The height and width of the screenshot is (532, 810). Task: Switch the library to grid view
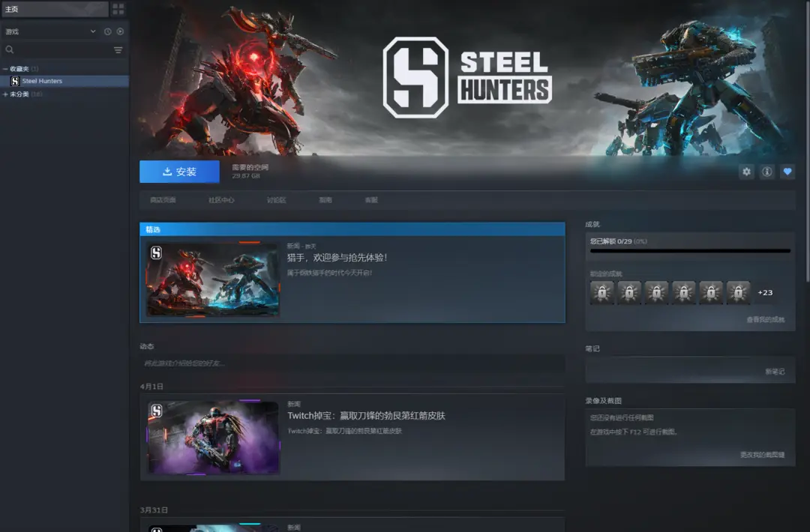(x=118, y=9)
